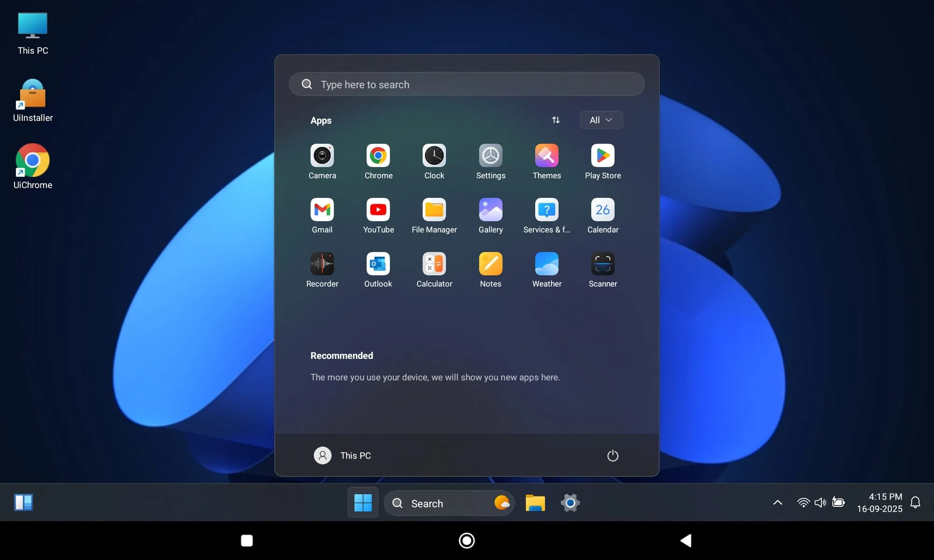Expand hidden tray icons with the chevron
Viewport: 934px width, 560px height.
777,503
